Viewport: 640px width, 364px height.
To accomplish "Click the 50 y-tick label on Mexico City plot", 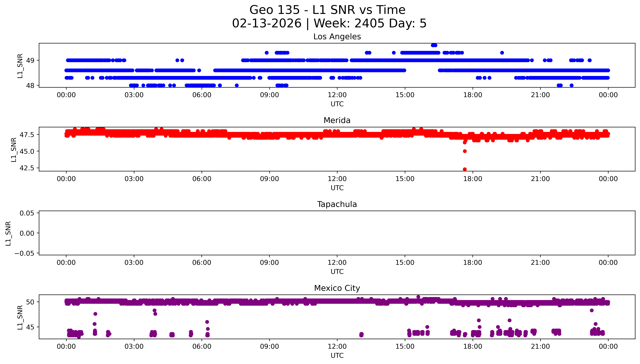I will (30, 302).
